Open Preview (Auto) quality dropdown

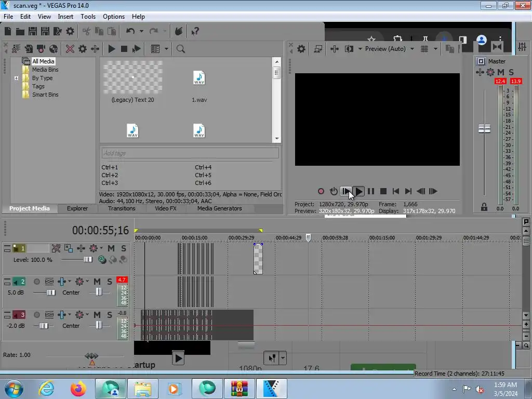pos(412,49)
